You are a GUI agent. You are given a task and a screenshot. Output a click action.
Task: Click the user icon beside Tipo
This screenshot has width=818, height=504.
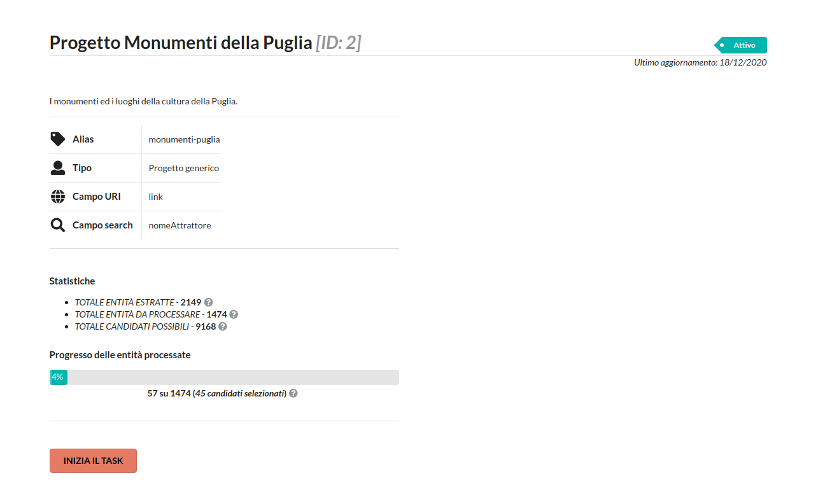coord(58,168)
